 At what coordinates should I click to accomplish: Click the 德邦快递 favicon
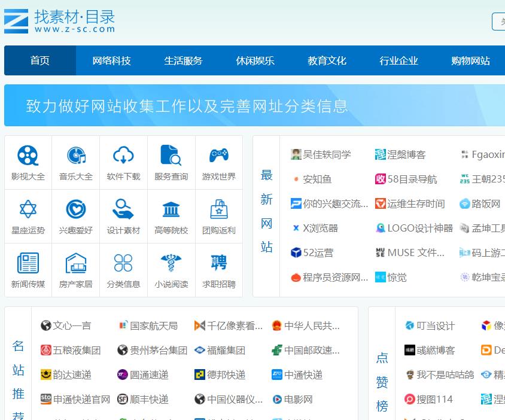[x=200, y=375]
